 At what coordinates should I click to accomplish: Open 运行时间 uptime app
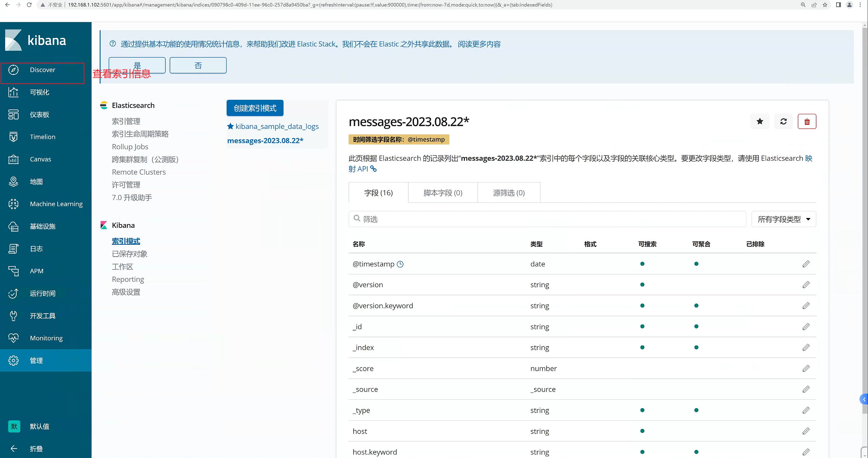coord(42,294)
